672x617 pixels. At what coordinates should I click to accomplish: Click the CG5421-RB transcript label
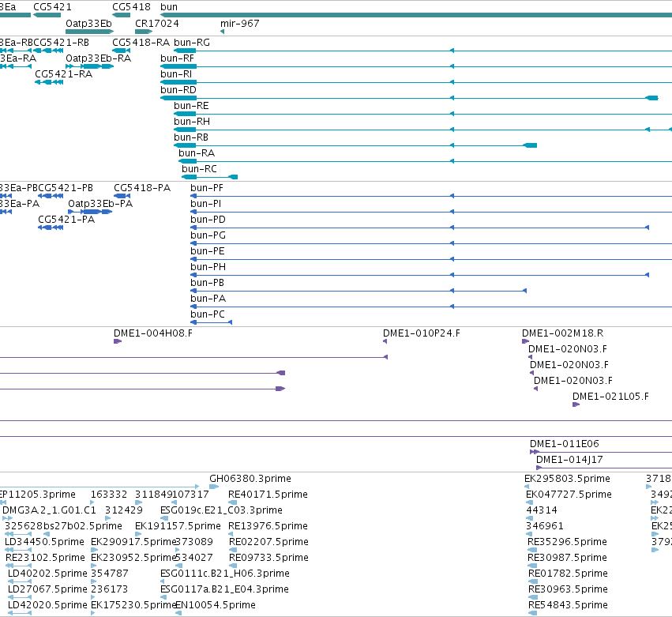pos(62,43)
